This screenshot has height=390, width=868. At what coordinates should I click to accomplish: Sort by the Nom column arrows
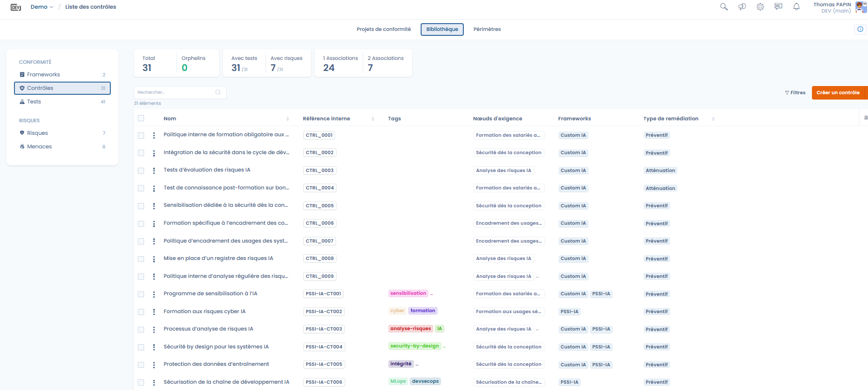pyautogui.click(x=288, y=119)
